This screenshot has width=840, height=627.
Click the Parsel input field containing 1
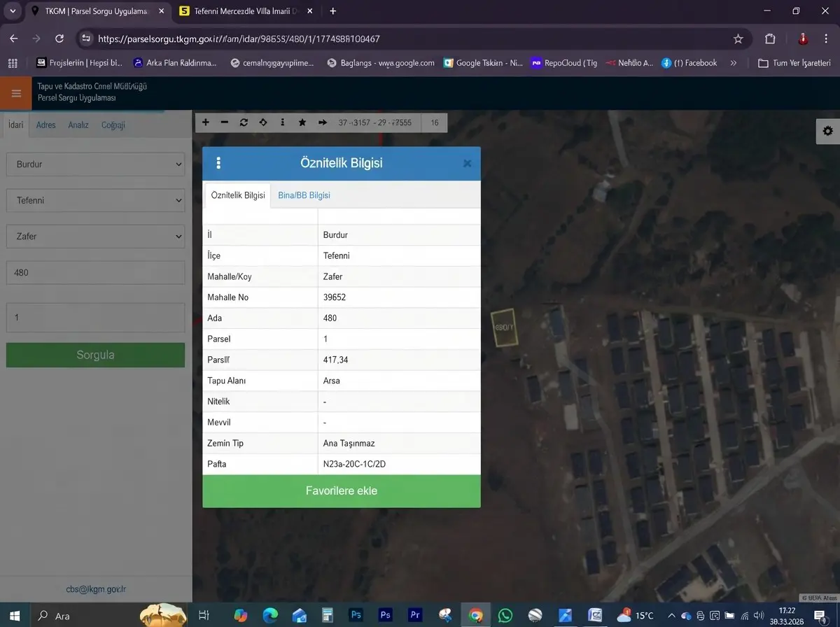tap(95, 318)
